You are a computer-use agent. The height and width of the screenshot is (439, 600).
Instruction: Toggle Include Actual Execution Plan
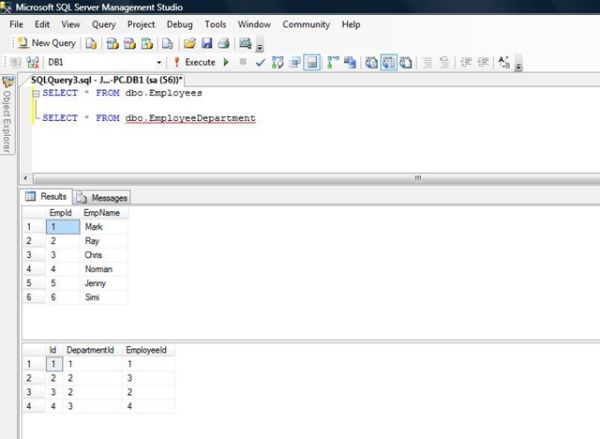click(x=333, y=62)
